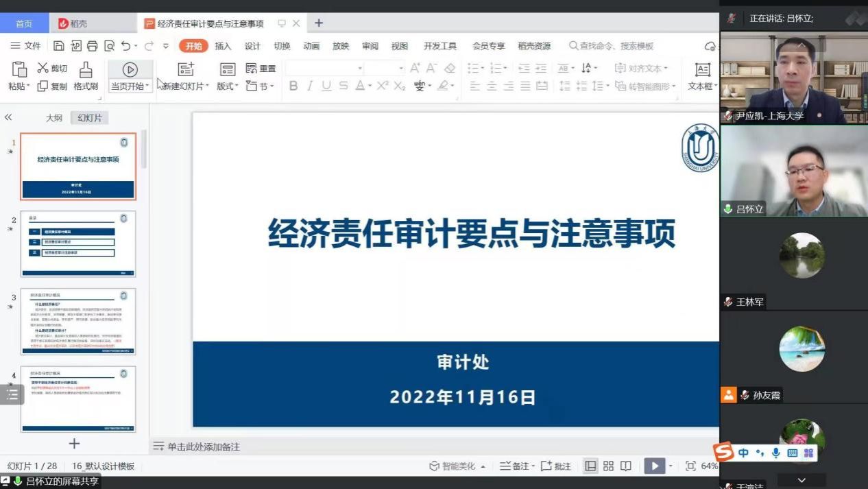868x489 pixels.
Task: Switch to the Outline (大纲) tab
Action: [54, 118]
